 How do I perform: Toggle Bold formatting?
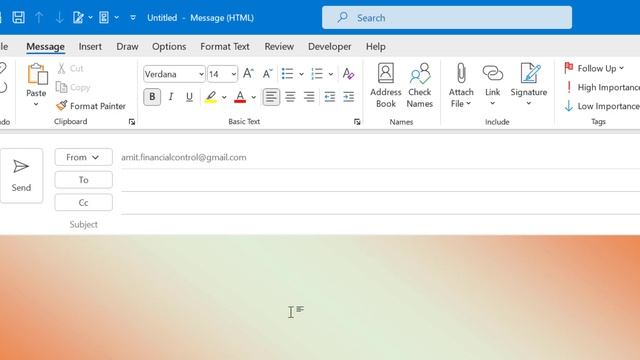[152, 97]
